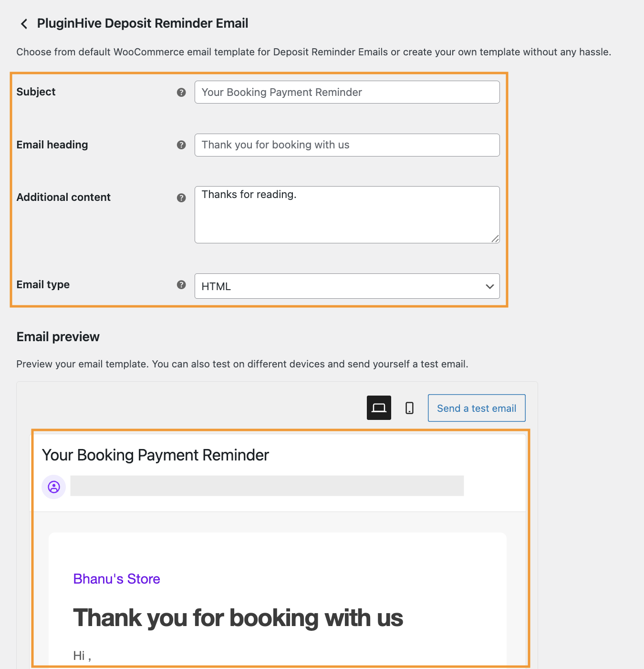Click the purple sender avatar icon
This screenshot has width=644, height=669.
[x=54, y=487]
